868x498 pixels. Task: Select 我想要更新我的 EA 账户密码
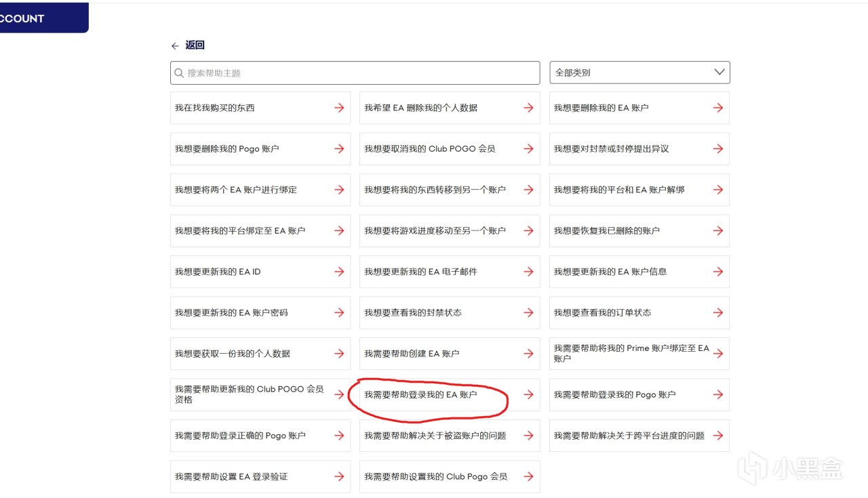tap(260, 313)
